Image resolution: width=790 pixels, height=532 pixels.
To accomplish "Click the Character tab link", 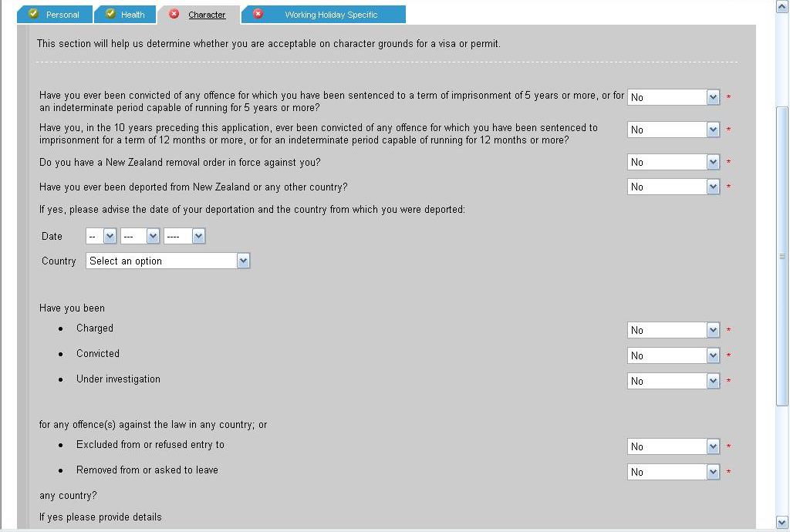I will (207, 15).
